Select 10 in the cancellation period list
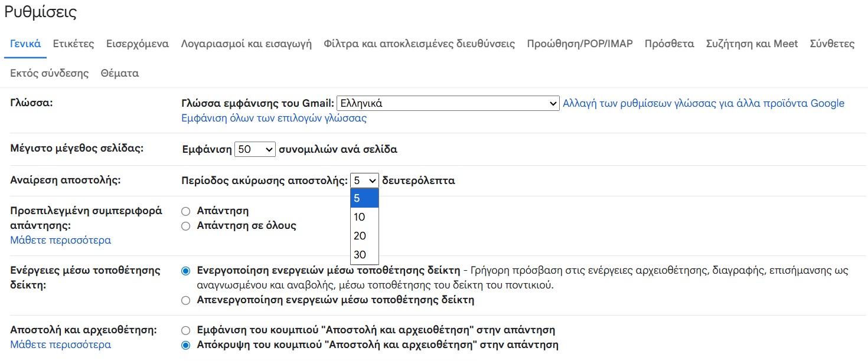Viewport: 868px width, 361px height. [364, 216]
